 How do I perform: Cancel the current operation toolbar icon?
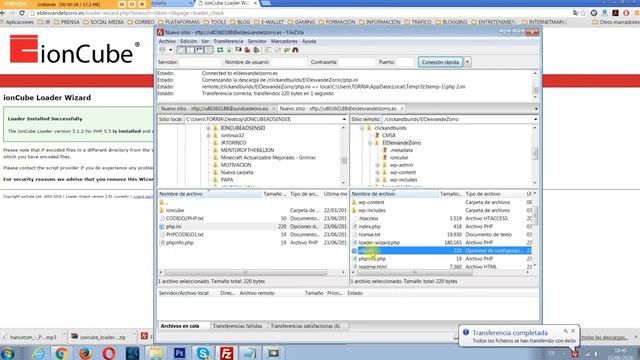coord(238,50)
